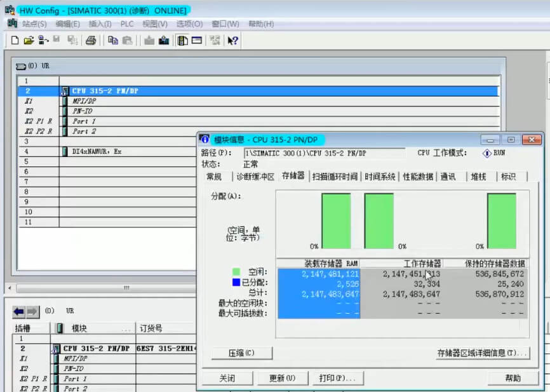The height and width of the screenshot is (392, 550).
Task: Click the Download to Module toolbar icon
Action: (149, 41)
